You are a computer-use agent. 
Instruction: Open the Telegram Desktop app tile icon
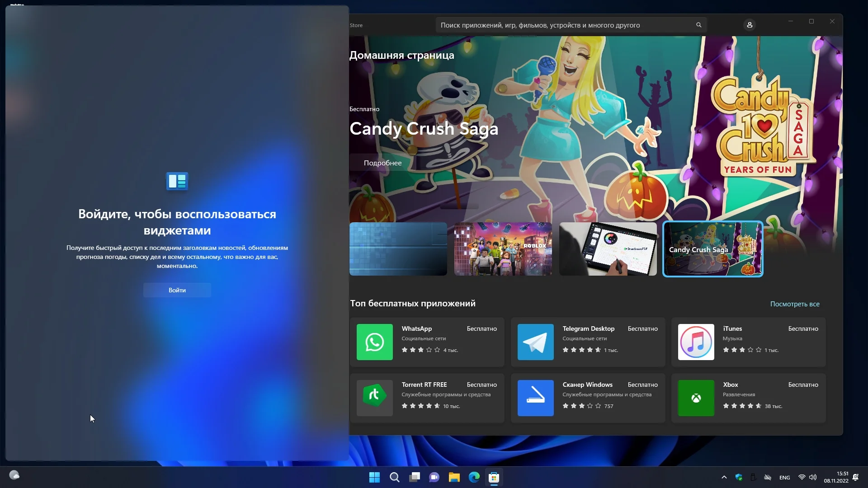(x=535, y=342)
